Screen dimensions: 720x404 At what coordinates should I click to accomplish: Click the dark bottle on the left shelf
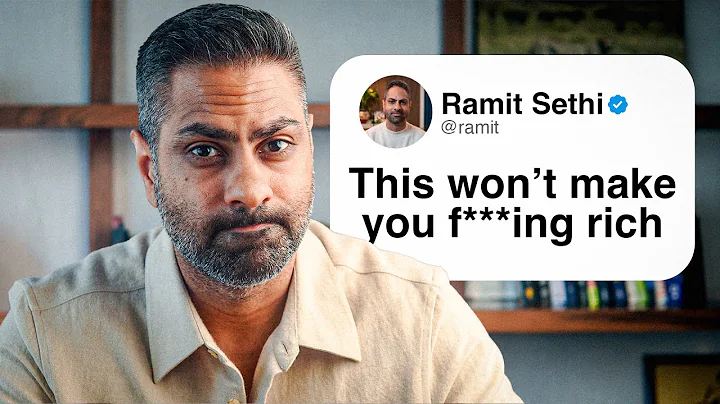click(x=119, y=230)
